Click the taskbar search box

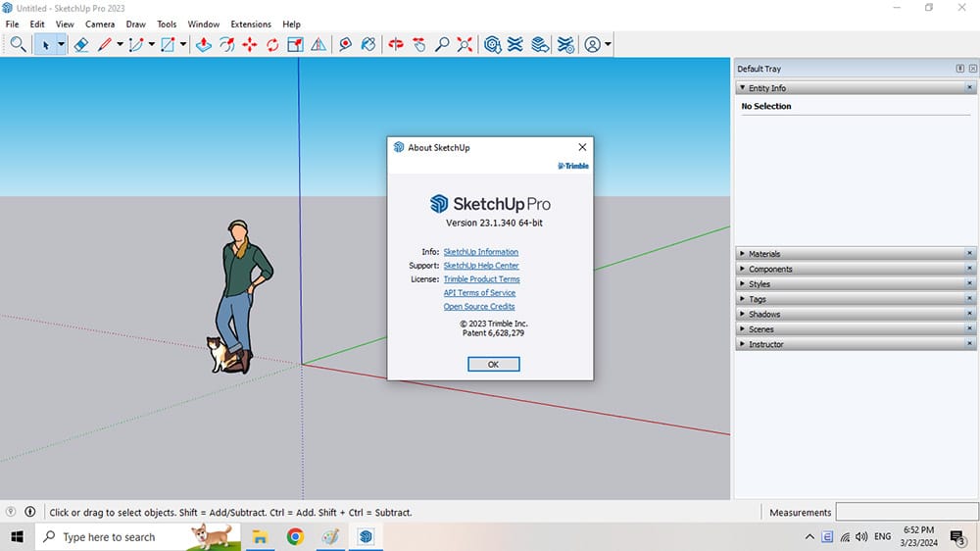tap(137, 536)
